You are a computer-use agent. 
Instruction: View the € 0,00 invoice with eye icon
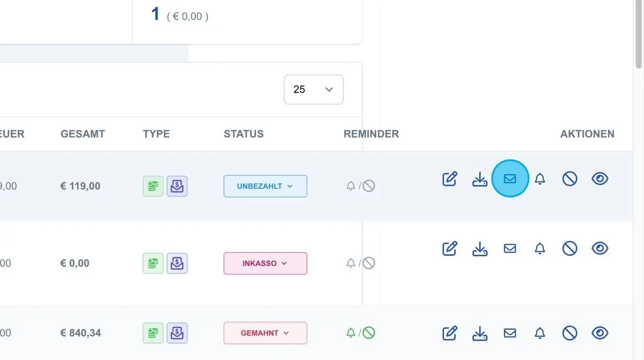(x=600, y=248)
